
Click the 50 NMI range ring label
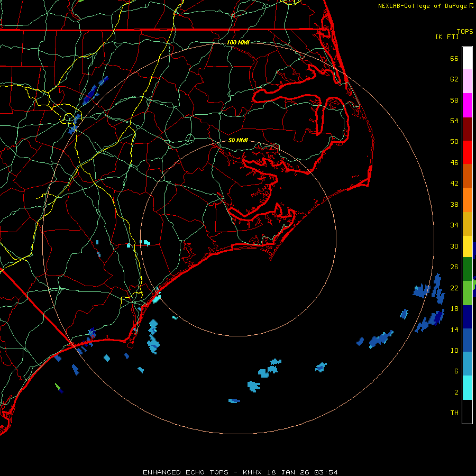tap(238, 140)
